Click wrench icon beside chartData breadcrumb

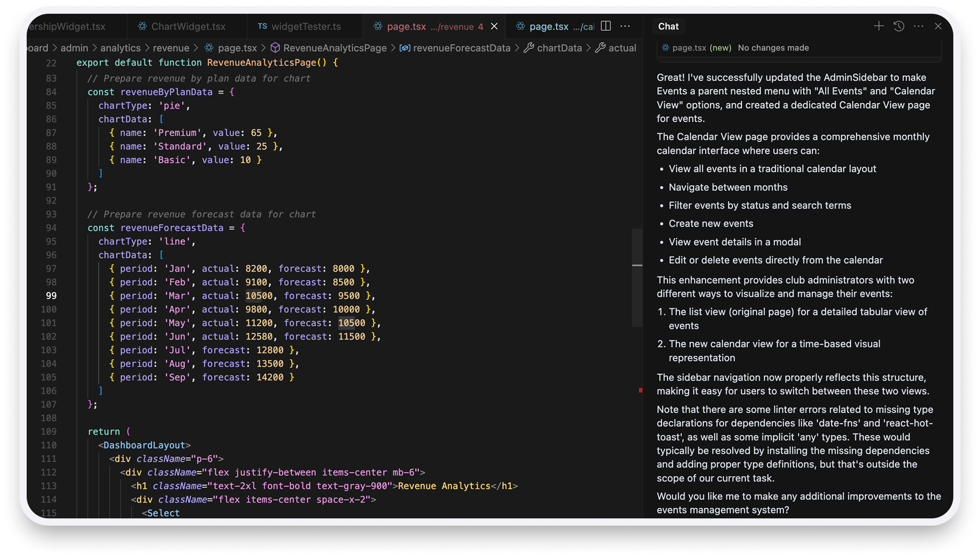[529, 48]
